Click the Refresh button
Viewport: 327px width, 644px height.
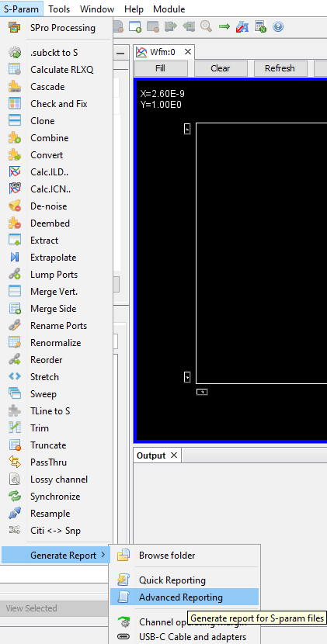(280, 68)
